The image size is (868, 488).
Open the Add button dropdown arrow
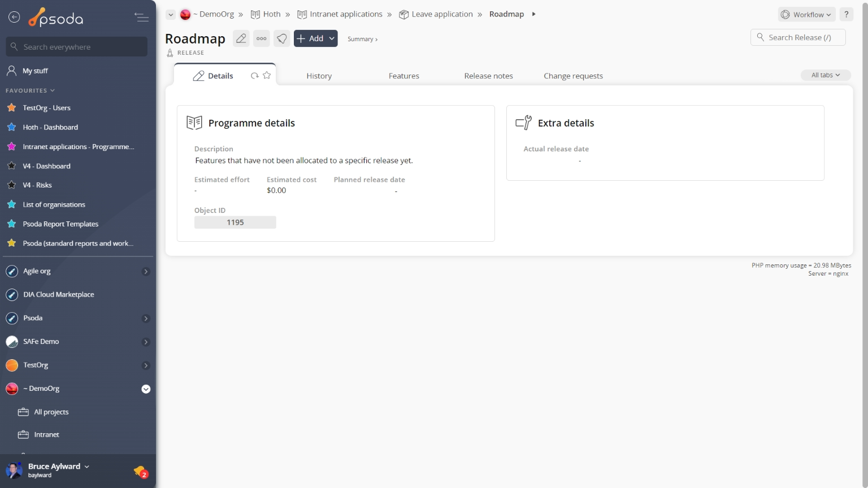(332, 38)
